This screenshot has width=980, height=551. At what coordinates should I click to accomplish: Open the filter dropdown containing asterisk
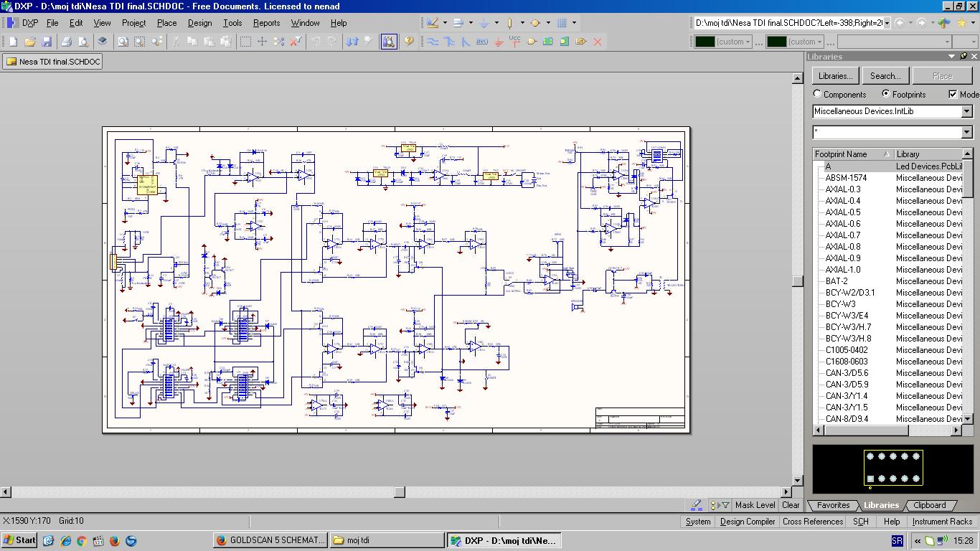(966, 132)
